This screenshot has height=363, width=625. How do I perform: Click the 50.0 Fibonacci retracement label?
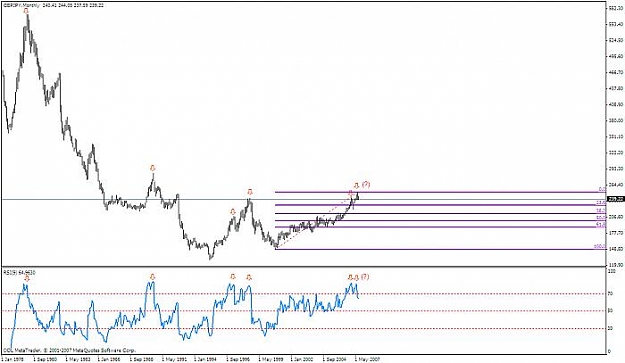(601, 218)
